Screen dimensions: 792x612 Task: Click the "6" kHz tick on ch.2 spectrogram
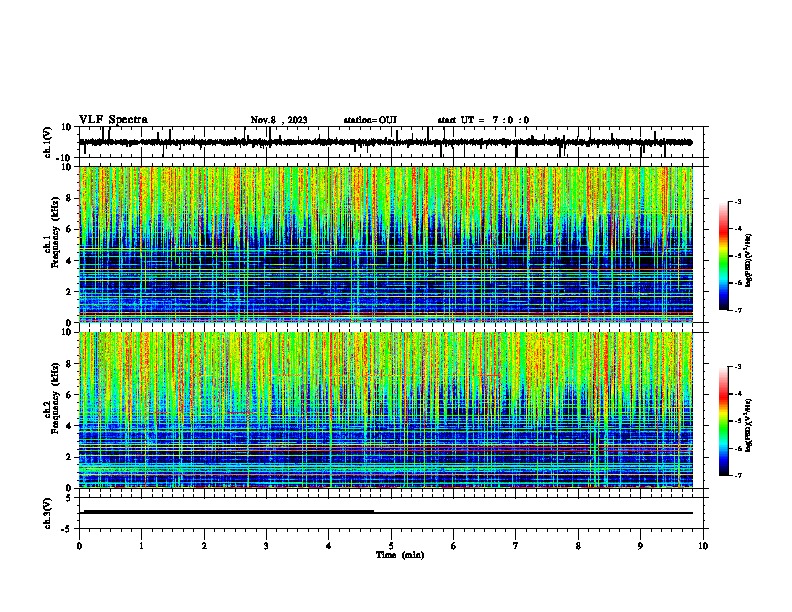pos(69,394)
